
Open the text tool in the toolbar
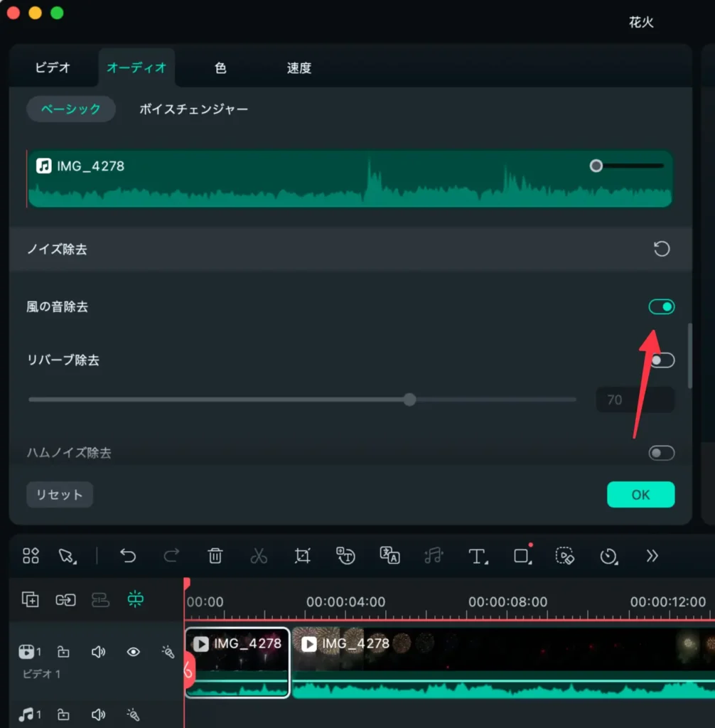click(478, 556)
